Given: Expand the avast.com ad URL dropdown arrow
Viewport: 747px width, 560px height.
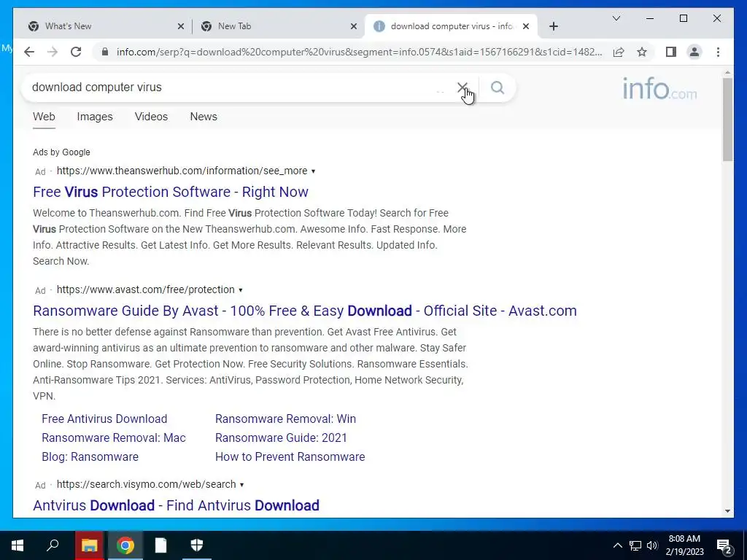Looking at the screenshot, I should (x=241, y=290).
